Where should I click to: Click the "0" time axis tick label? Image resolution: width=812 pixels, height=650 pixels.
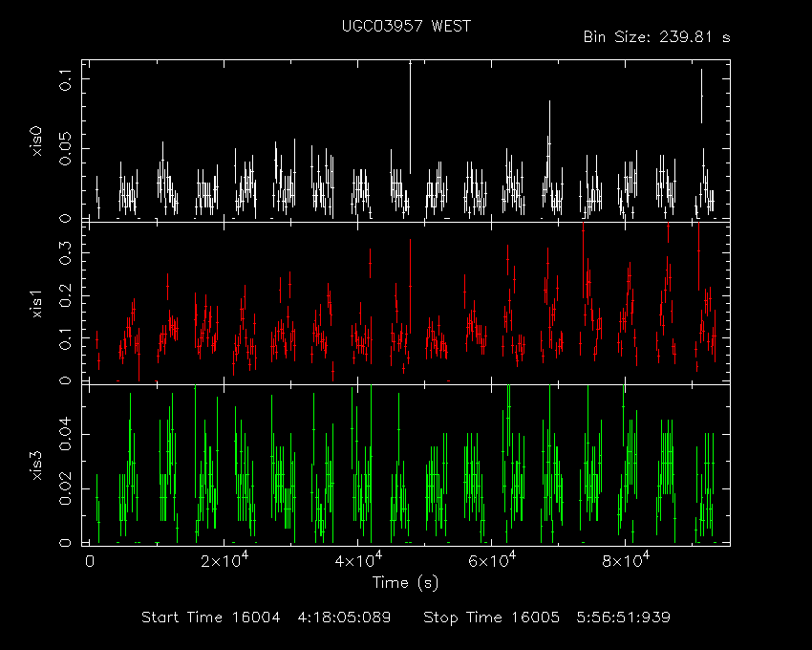pyautogui.click(x=90, y=562)
